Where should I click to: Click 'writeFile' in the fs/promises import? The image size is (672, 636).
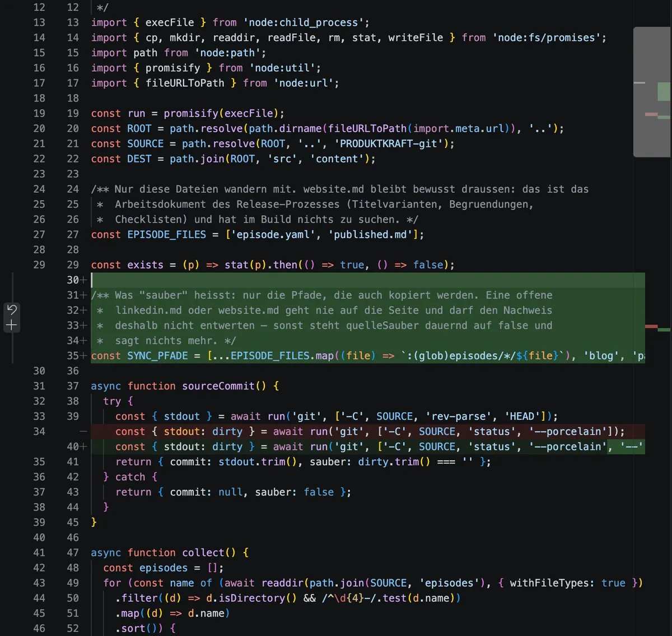416,38
